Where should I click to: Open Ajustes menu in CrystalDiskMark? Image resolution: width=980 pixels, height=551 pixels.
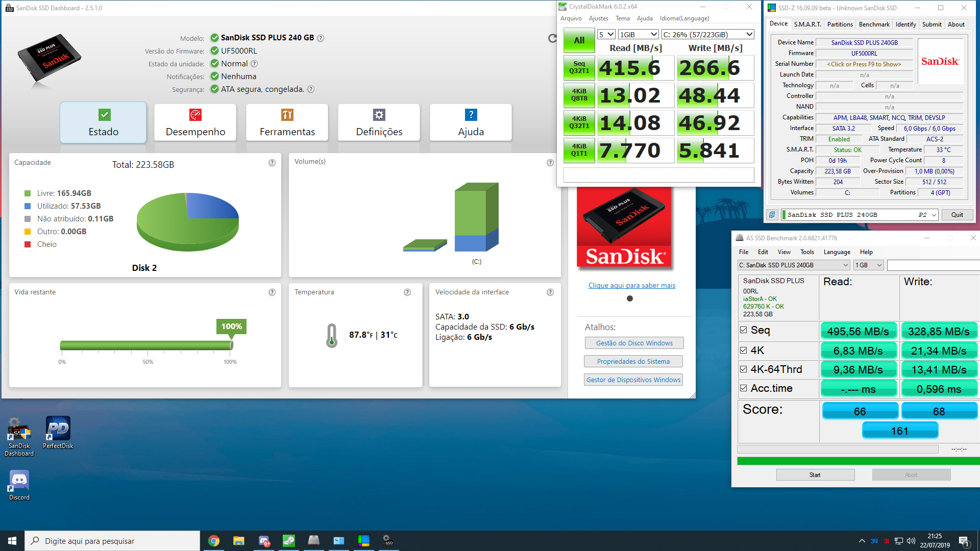coord(598,18)
